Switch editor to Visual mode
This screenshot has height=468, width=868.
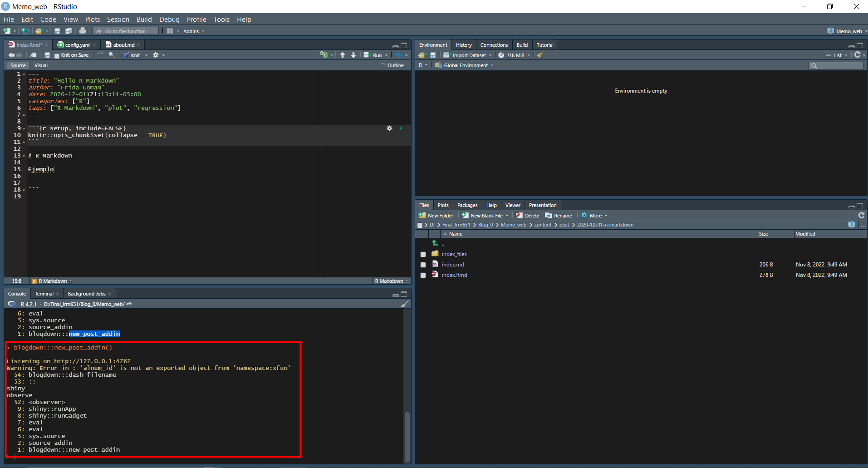point(41,65)
